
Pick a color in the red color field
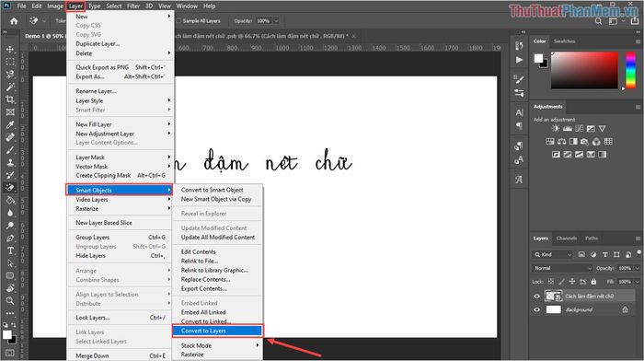click(584, 70)
